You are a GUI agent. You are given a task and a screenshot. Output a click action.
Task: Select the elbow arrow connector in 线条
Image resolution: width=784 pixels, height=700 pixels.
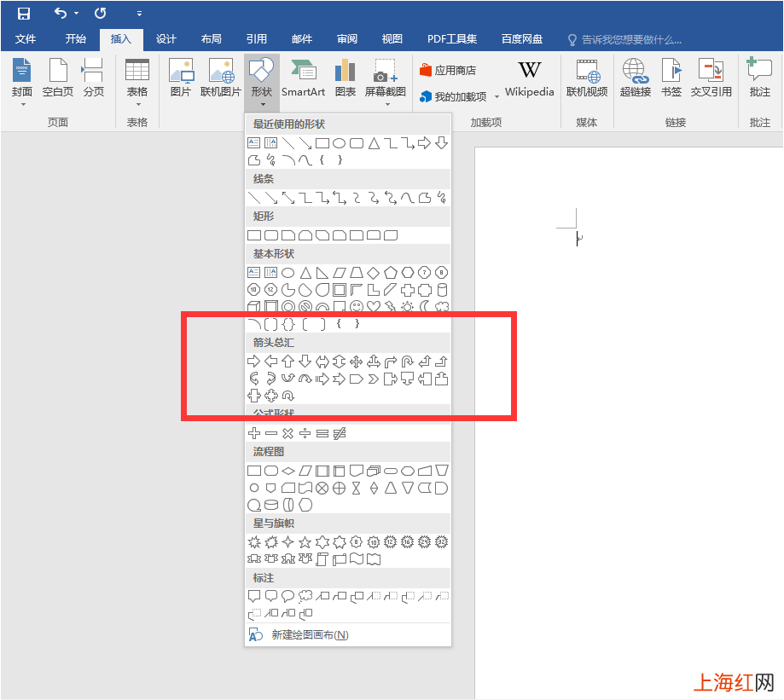[322, 198]
